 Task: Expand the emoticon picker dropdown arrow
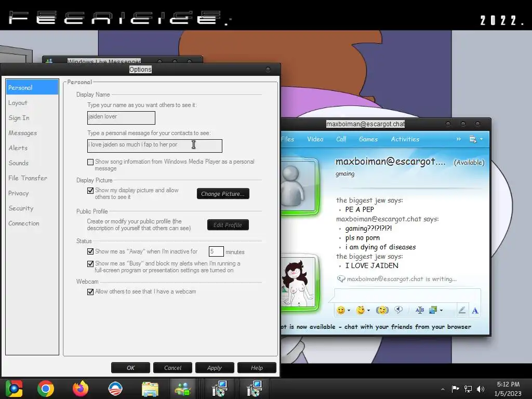(x=349, y=311)
